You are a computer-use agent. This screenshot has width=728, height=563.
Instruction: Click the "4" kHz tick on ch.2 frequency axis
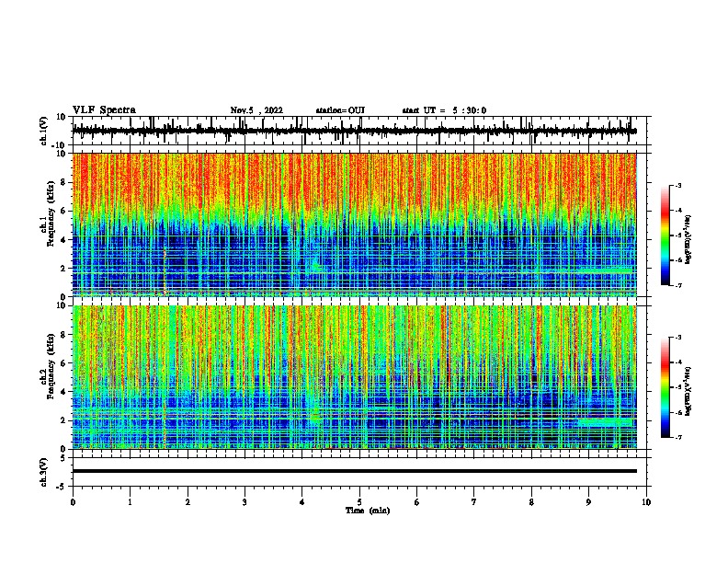click(x=64, y=392)
